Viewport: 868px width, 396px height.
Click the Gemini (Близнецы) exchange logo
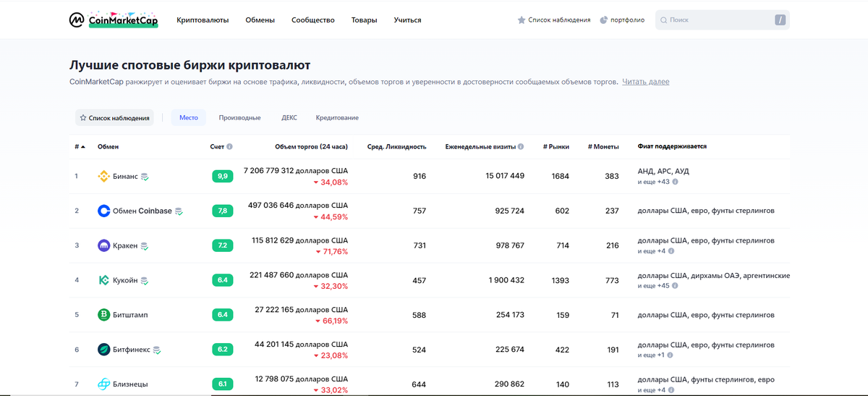point(103,384)
